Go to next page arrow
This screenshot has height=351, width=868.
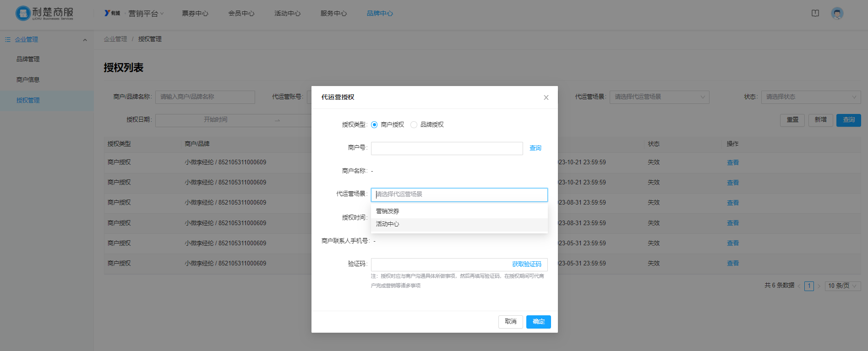pos(819,286)
